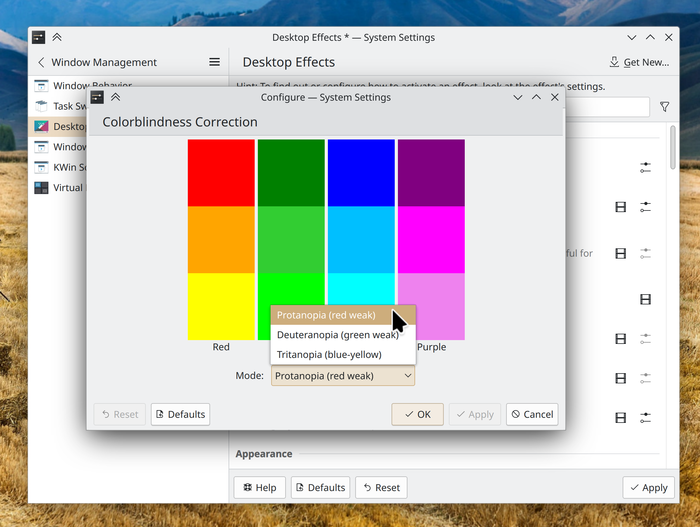The height and width of the screenshot is (527, 700).
Task: Click the filter funnel icon beside search
Action: tap(665, 106)
